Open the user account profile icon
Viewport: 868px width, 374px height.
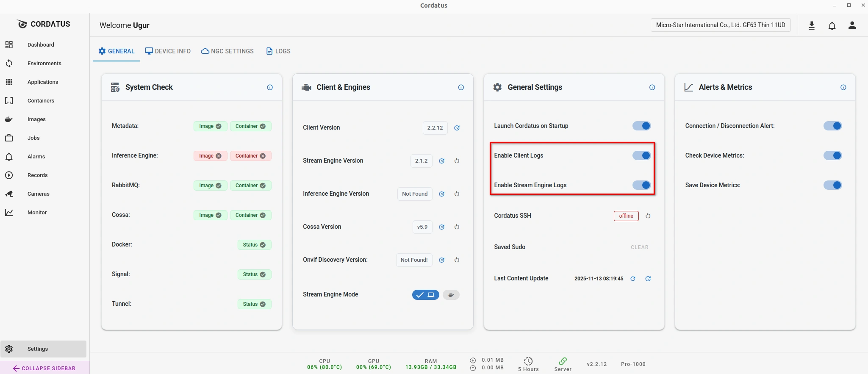tap(852, 26)
